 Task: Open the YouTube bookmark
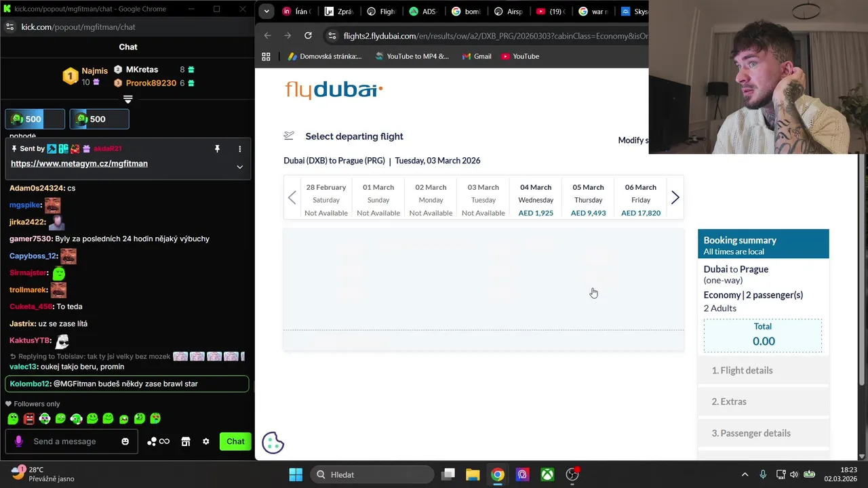click(x=520, y=56)
